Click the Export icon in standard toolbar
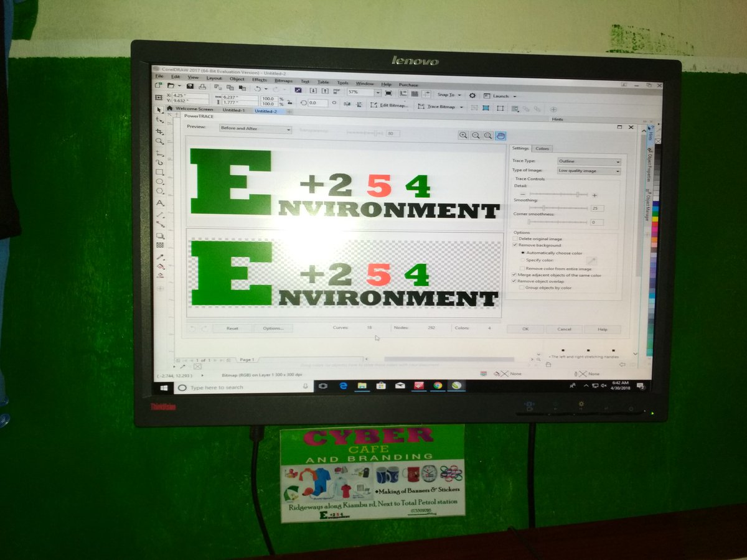This screenshot has width=747, height=560. coord(325,91)
